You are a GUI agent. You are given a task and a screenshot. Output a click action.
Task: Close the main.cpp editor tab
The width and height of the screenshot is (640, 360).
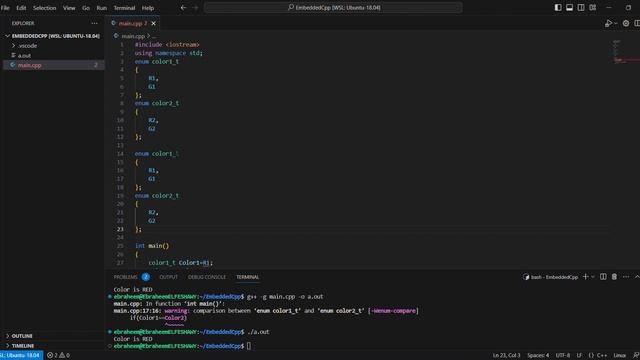pos(153,23)
